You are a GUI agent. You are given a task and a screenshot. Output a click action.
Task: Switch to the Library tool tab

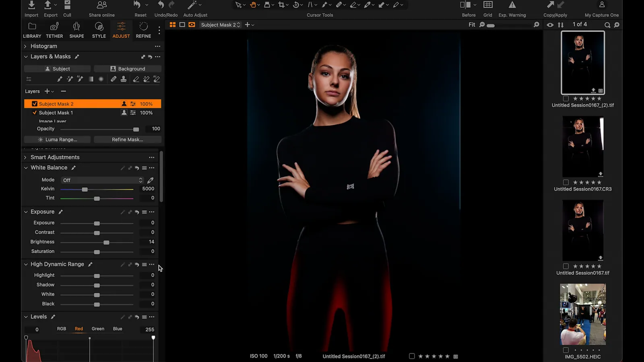click(x=32, y=30)
